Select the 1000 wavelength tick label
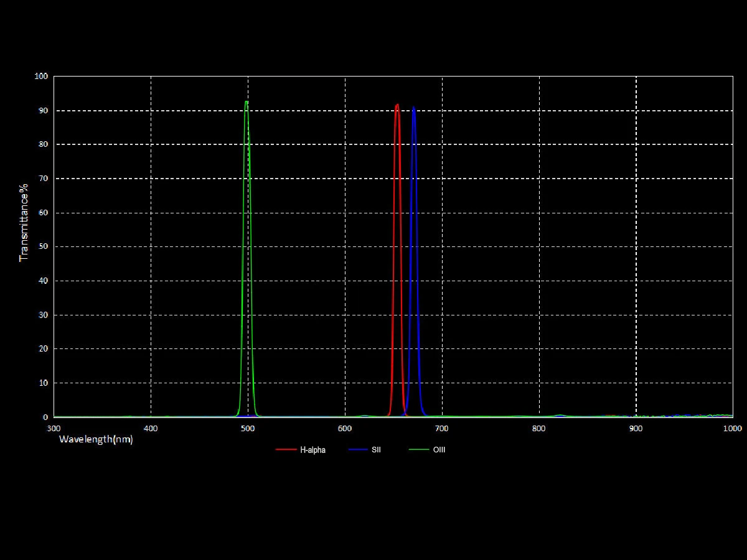 click(x=732, y=429)
